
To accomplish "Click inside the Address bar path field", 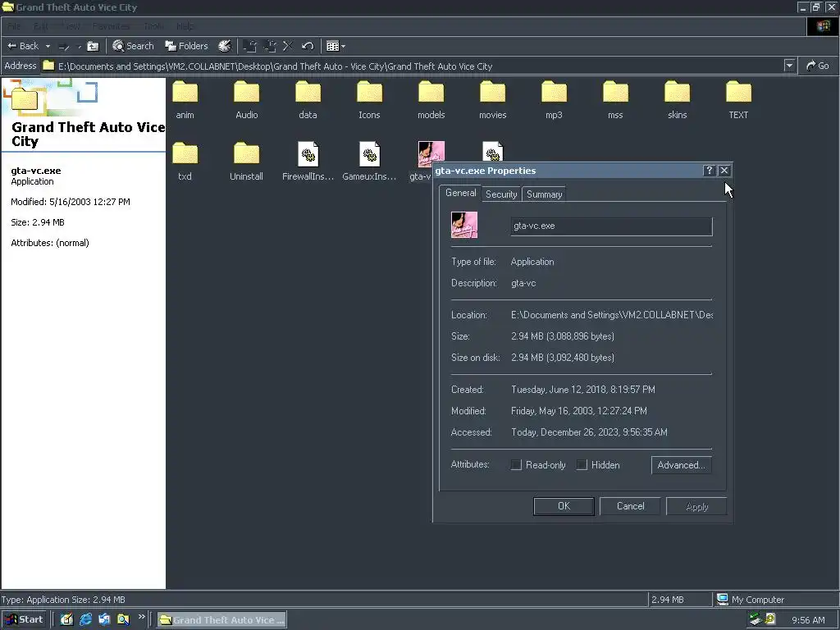I will point(412,66).
